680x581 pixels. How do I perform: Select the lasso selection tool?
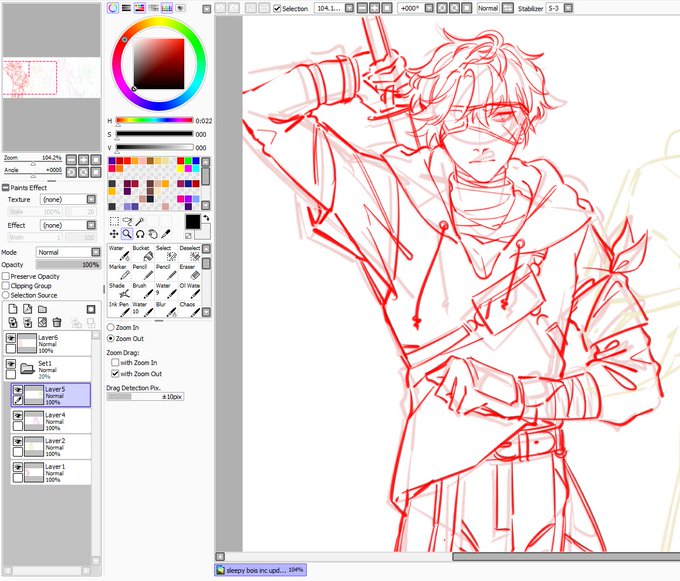127,222
